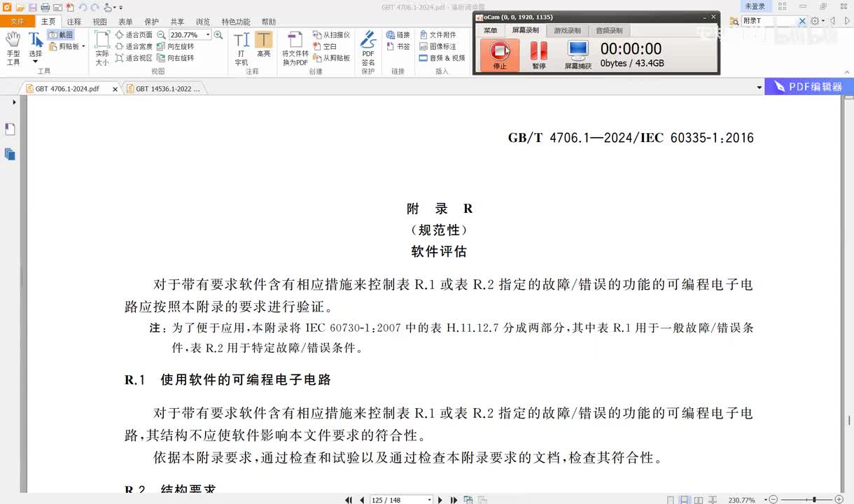This screenshot has width=854, height=504.
Task: Click the Open folder icon in quick access
Action: 20,7
